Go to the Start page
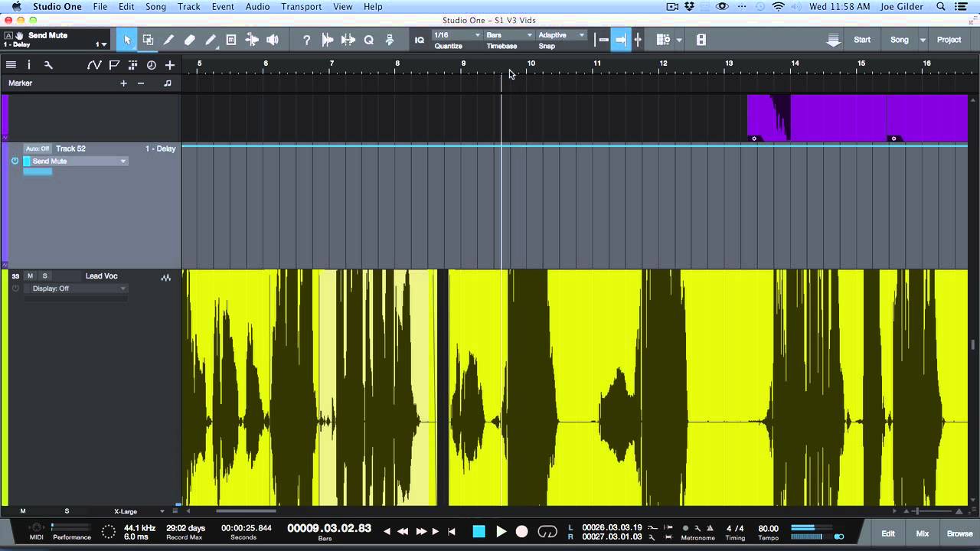This screenshot has height=551, width=980. tap(862, 40)
